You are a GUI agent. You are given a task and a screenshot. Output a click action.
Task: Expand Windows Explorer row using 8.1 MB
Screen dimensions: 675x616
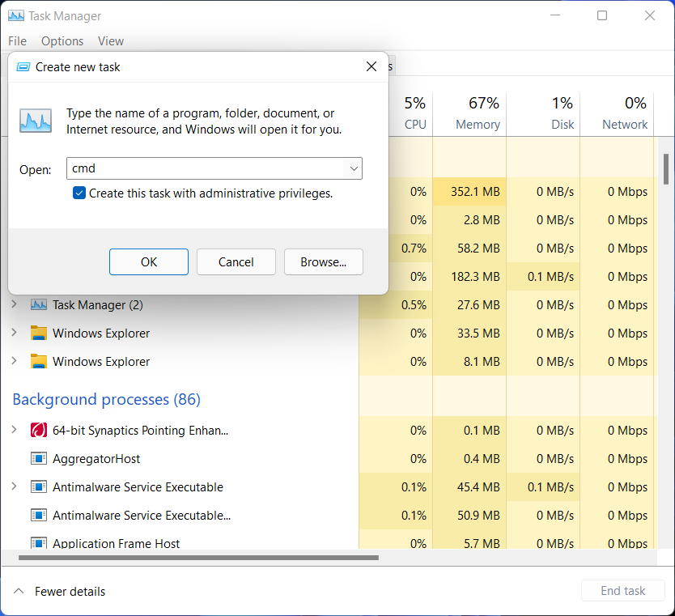click(x=15, y=361)
